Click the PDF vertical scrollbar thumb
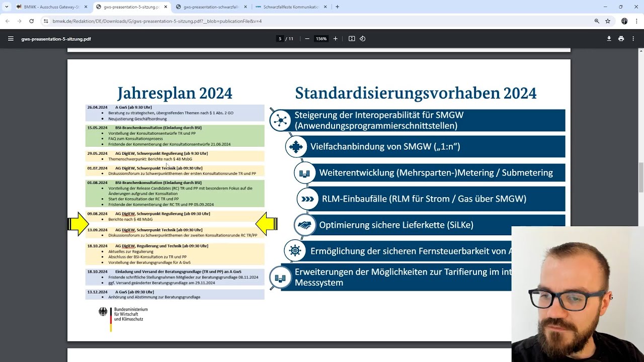The height and width of the screenshot is (362, 644). coord(641,177)
